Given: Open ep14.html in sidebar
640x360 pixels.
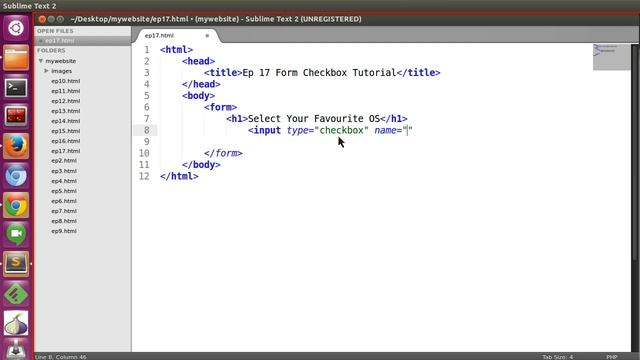Looking at the screenshot, I should 66,121.
